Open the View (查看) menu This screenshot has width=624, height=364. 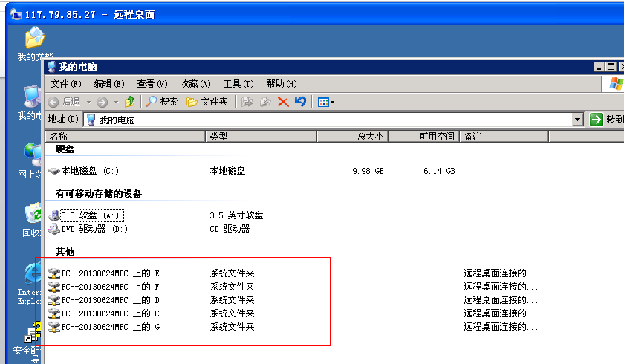click(152, 84)
